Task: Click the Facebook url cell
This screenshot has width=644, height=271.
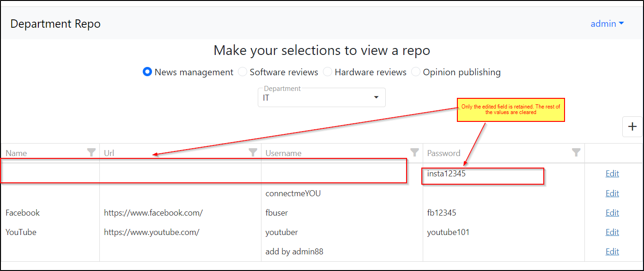Action: (153, 213)
